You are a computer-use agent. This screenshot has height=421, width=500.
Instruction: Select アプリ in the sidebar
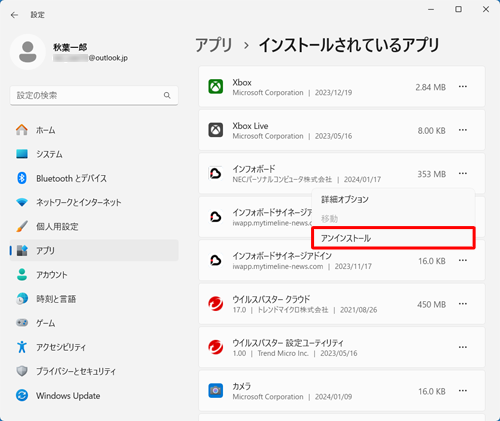pos(94,250)
